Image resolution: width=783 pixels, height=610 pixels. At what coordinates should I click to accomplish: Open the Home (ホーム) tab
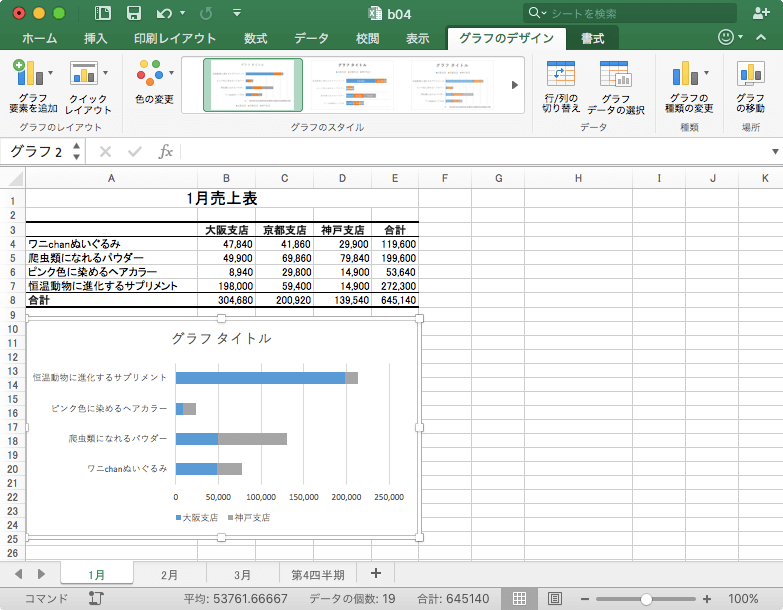(x=39, y=38)
